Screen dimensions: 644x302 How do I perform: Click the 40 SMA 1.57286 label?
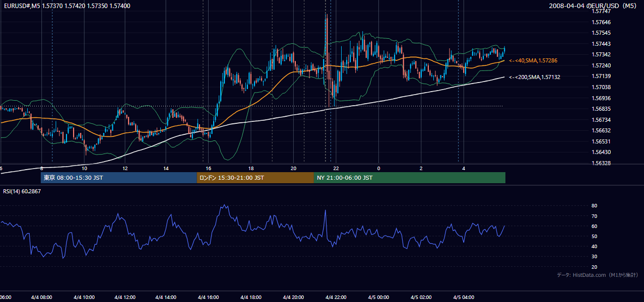[x=533, y=60]
